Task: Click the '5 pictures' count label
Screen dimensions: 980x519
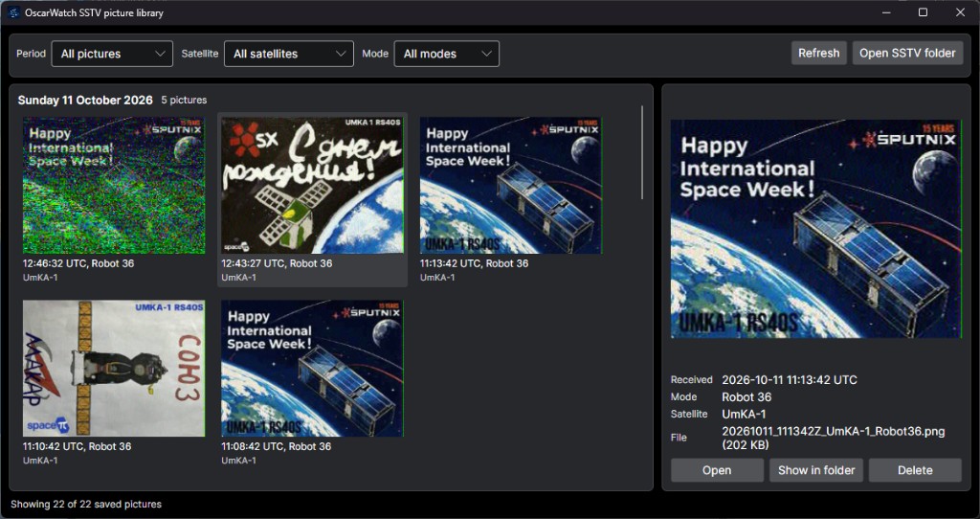Action: (184, 100)
